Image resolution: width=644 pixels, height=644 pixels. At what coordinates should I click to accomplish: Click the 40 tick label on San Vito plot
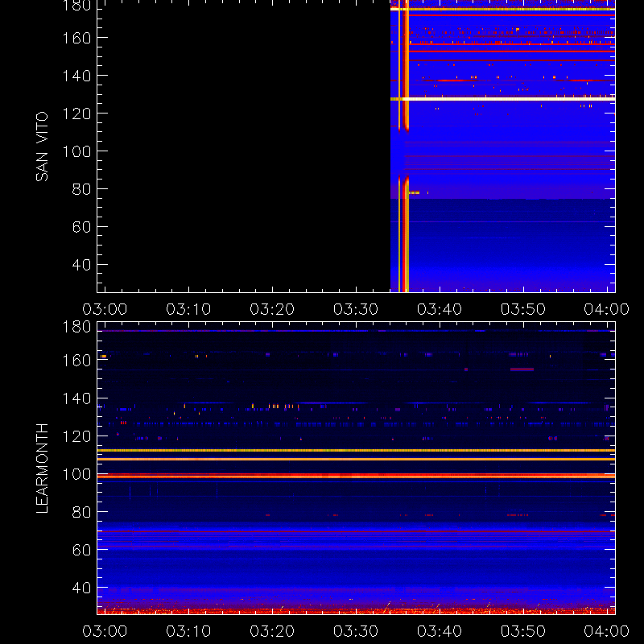[82, 265]
